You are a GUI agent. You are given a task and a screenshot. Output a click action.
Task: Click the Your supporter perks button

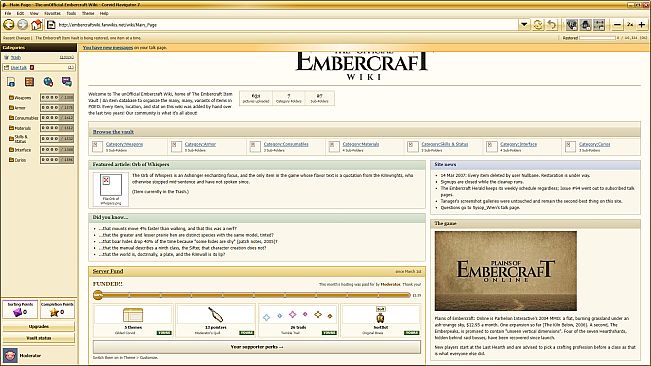257,347
